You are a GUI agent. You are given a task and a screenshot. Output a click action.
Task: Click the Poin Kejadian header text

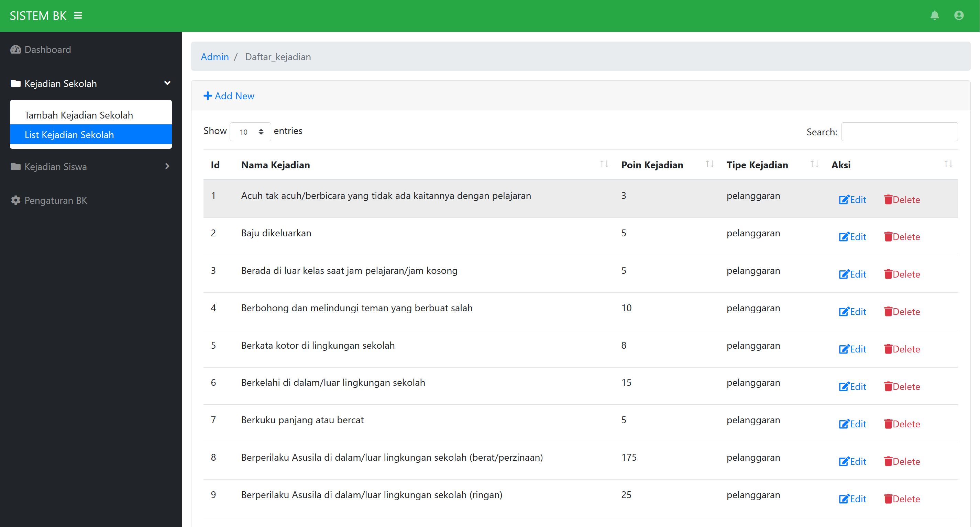click(652, 165)
